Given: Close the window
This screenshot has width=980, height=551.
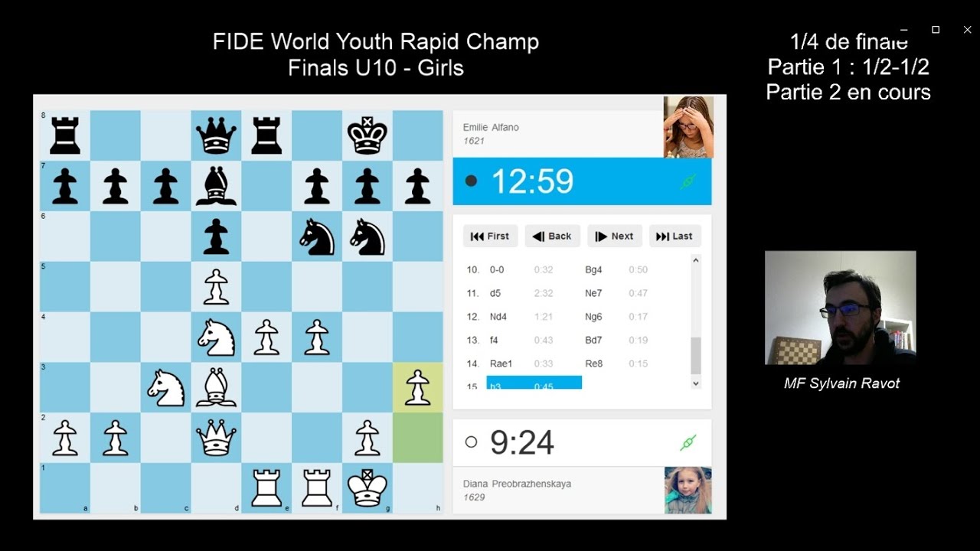Looking at the screenshot, I should coord(967,30).
